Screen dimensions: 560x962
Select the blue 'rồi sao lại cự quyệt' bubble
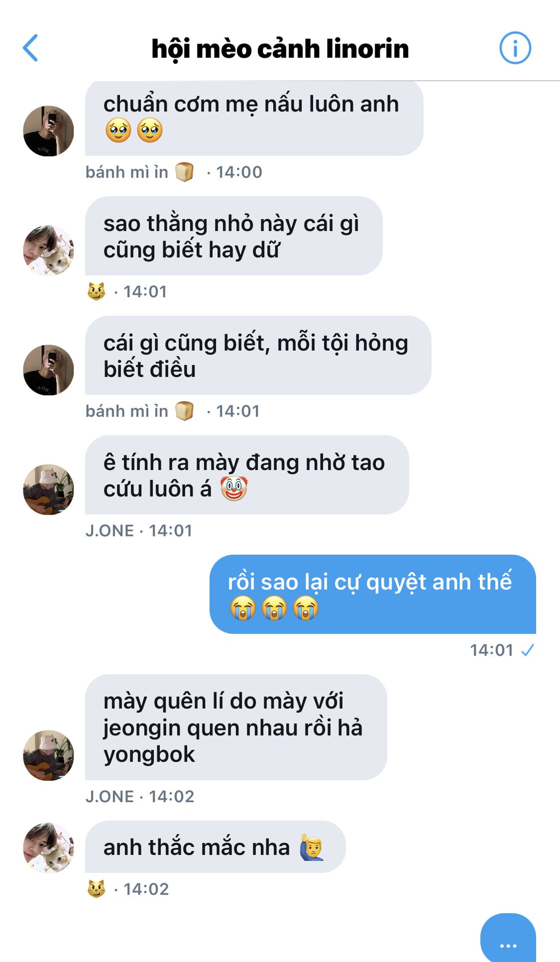pos(373,594)
